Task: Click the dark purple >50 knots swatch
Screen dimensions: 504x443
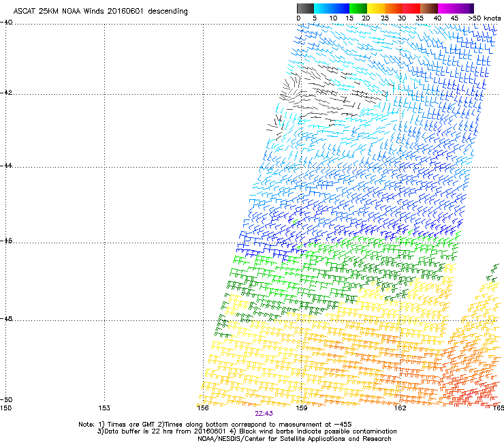Action: 472,8
